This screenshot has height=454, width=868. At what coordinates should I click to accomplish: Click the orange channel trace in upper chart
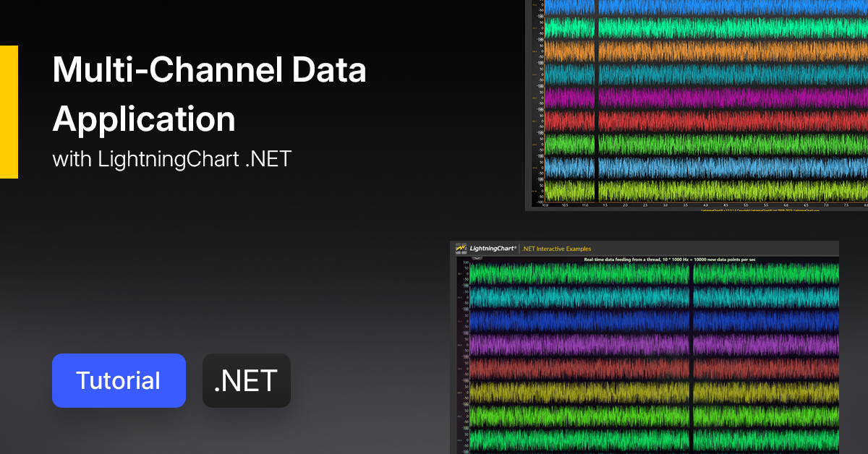click(705, 51)
